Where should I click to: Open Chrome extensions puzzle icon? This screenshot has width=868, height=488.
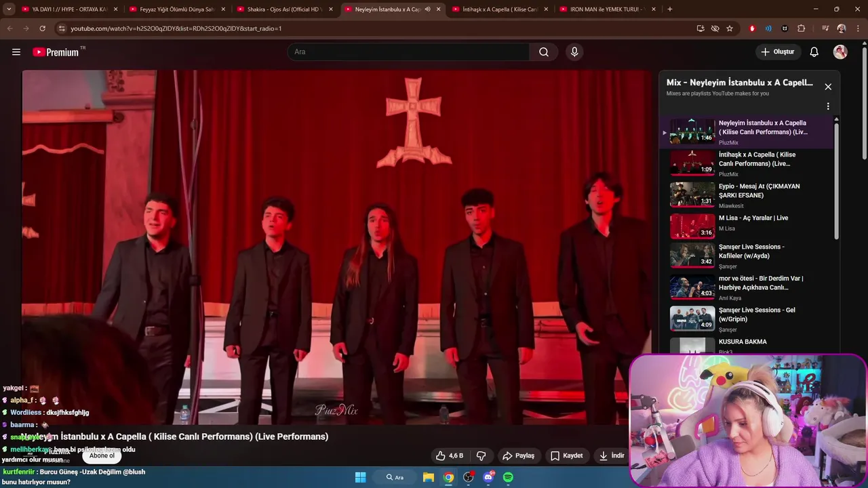[x=802, y=28]
